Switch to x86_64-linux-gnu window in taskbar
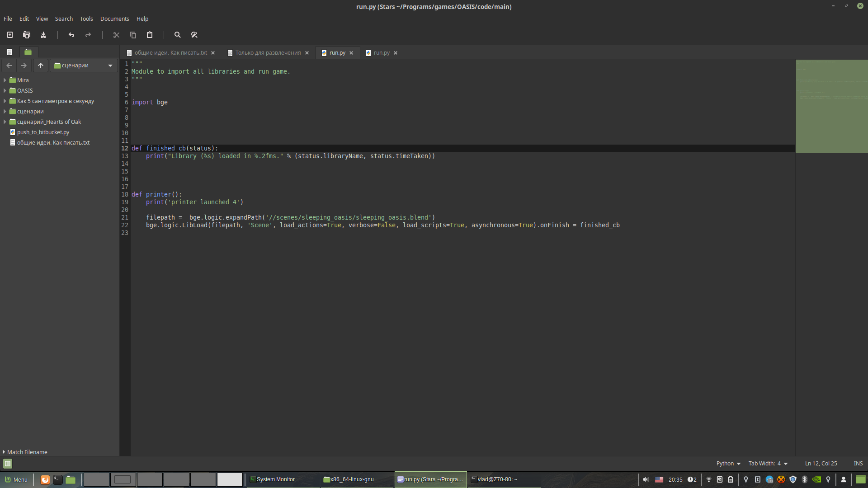The height and width of the screenshot is (488, 868). [x=357, y=479]
